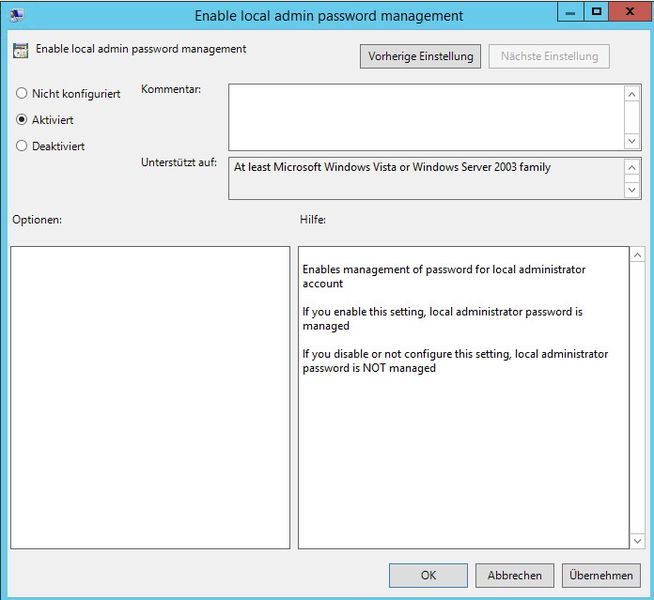Go to Vorherige Einstellung
654x600 pixels.
pos(420,56)
